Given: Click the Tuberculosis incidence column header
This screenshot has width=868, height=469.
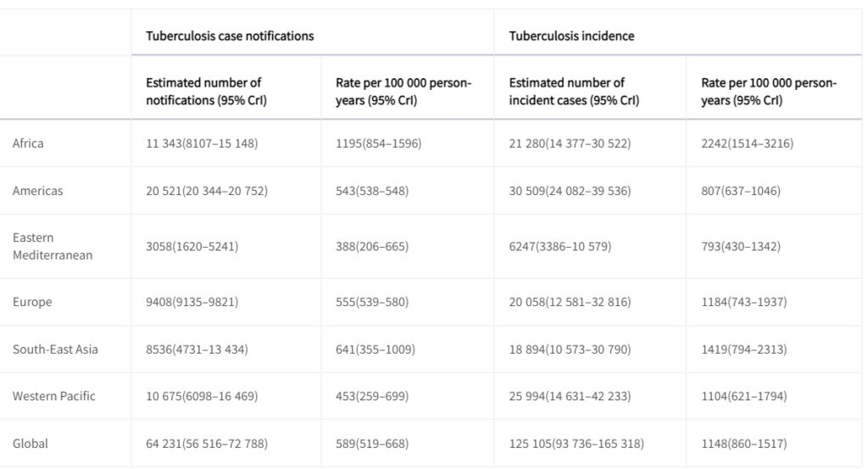Looking at the screenshot, I should click(x=571, y=36).
